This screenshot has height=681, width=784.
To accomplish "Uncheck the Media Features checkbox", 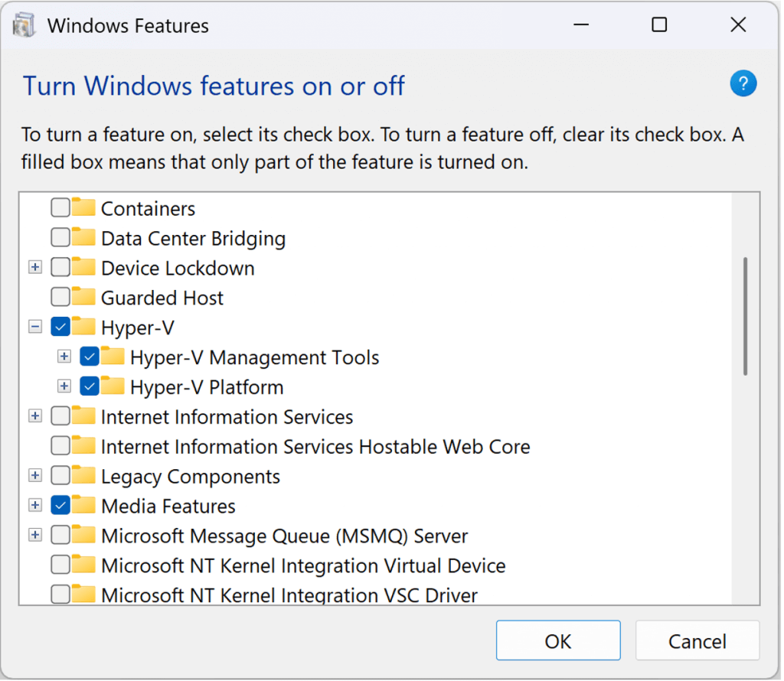I will point(60,506).
